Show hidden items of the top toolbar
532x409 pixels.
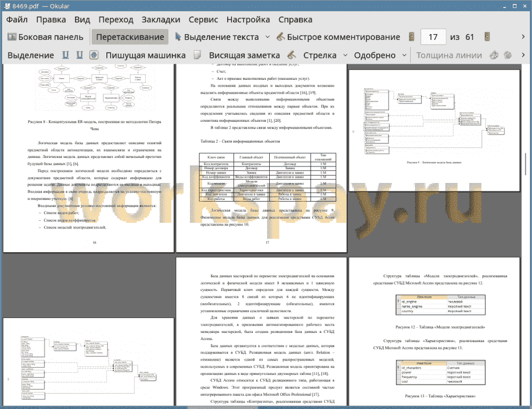523,37
